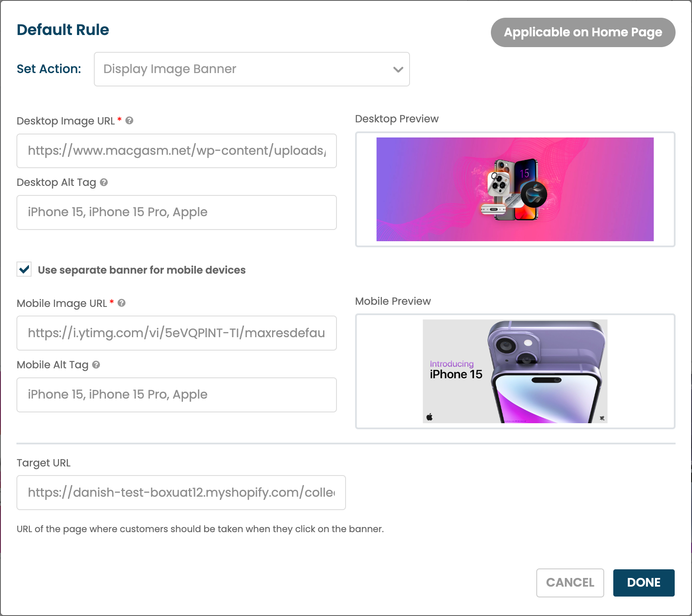Viewport: 692px width, 616px height.
Task: Click the Use separate banner label text
Action: (x=141, y=270)
